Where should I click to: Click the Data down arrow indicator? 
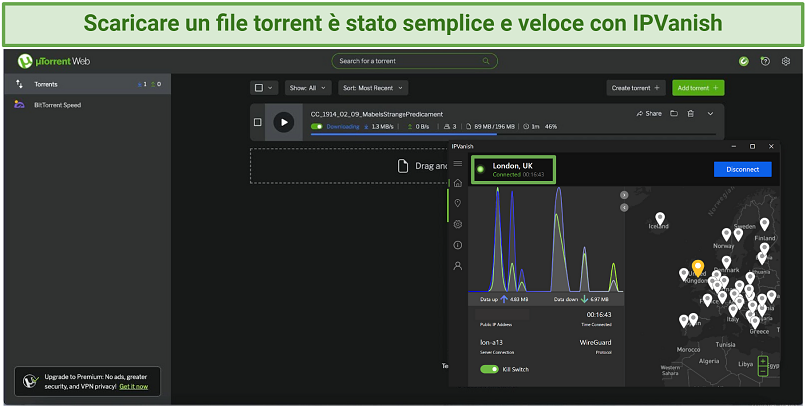point(584,299)
